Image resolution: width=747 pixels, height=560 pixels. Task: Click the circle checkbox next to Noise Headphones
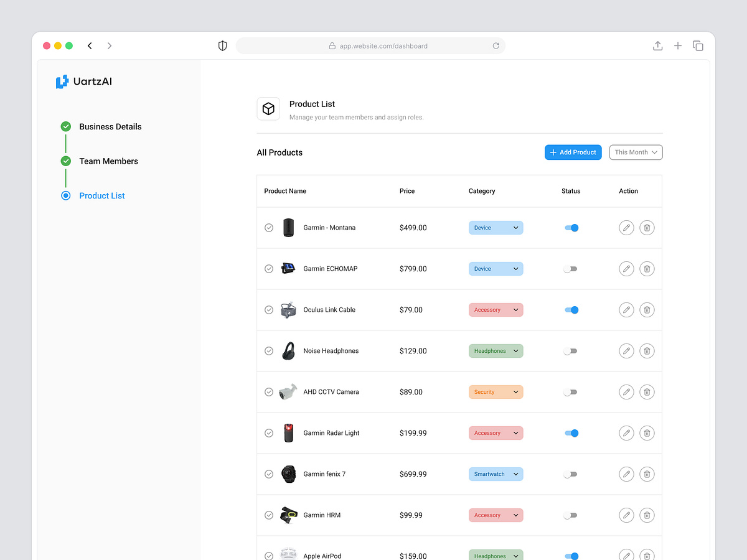(269, 351)
